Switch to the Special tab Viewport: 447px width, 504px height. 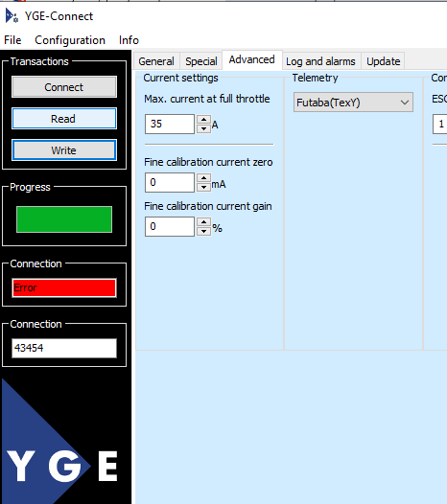tap(201, 61)
